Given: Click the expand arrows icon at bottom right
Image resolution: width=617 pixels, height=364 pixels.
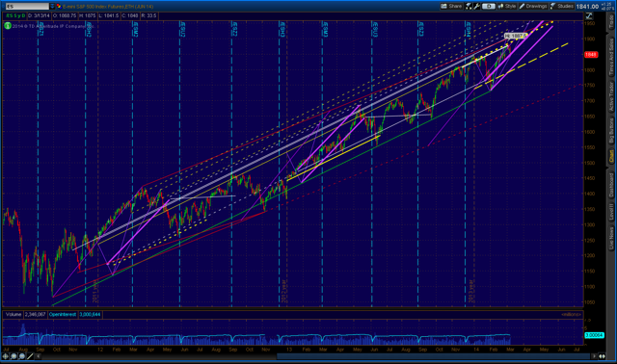Looking at the screenshot, I should [x=602, y=356].
